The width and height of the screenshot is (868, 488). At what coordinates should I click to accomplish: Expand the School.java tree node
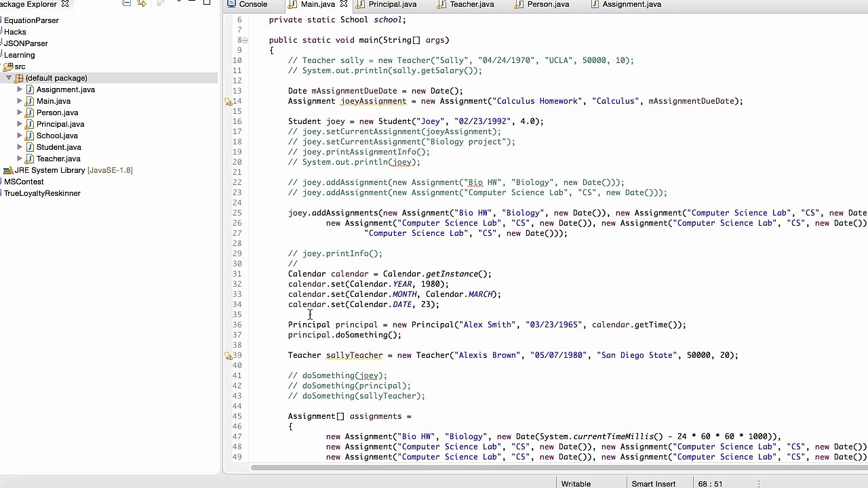pos(20,136)
